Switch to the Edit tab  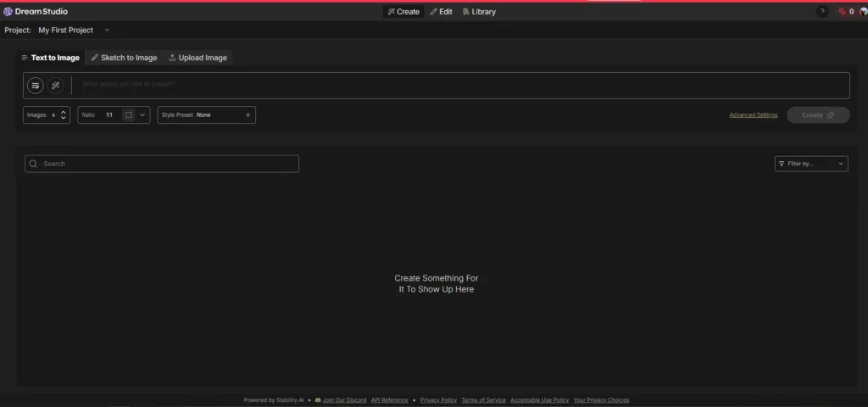point(441,12)
